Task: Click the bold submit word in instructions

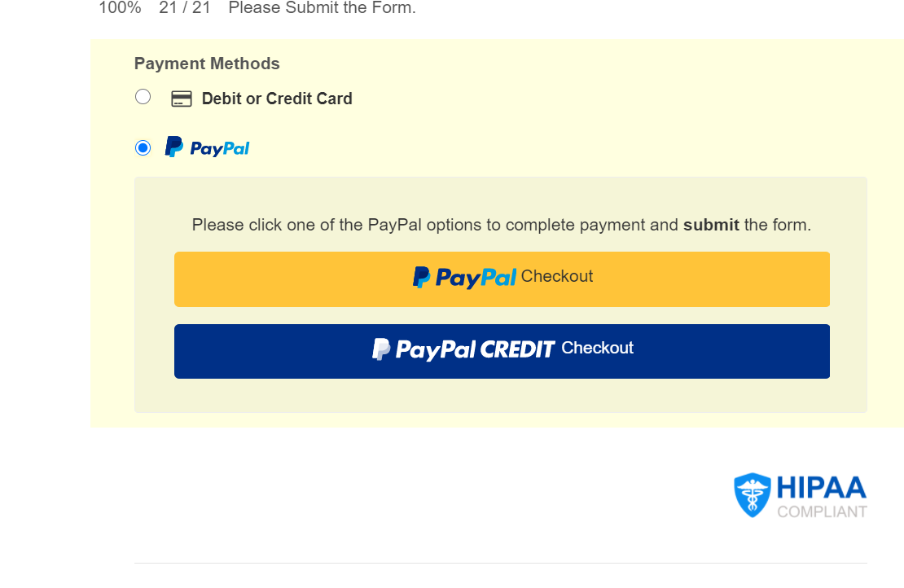Action: pyautogui.click(x=711, y=225)
